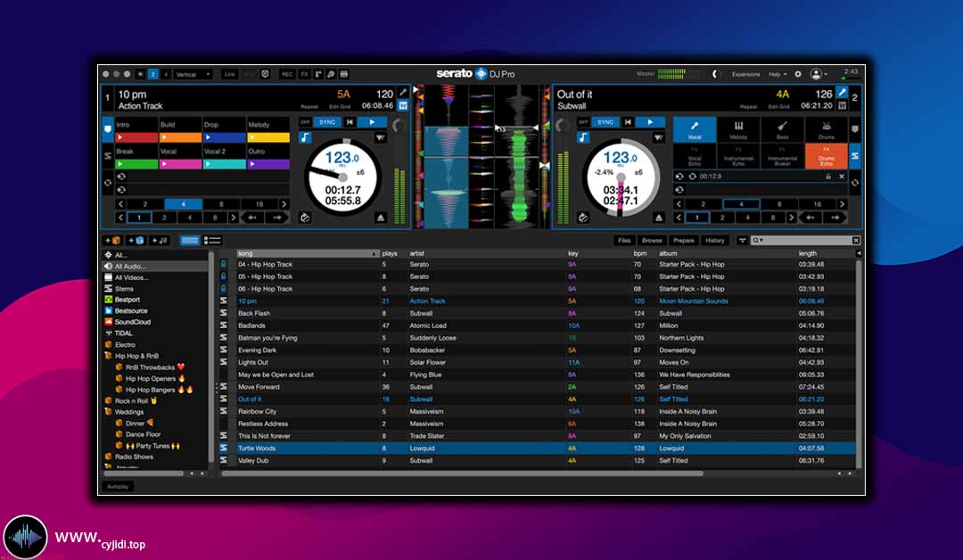Screen dimensions: 963x560
Task: Toggle keylock on deck 1
Action: point(305,137)
